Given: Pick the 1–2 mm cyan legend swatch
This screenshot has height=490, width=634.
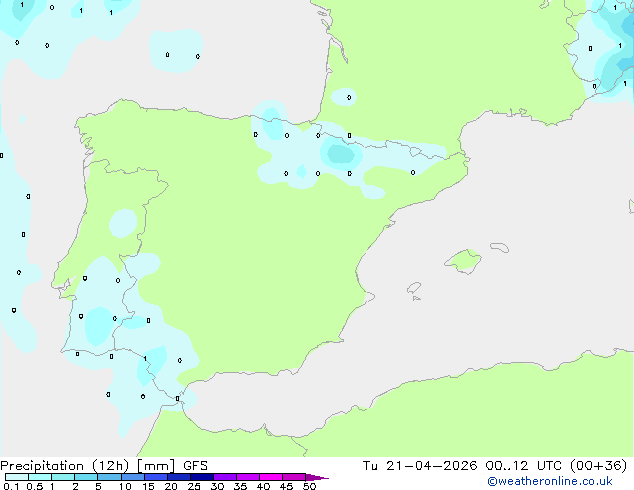Looking at the screenshot, I should (63, 477).
